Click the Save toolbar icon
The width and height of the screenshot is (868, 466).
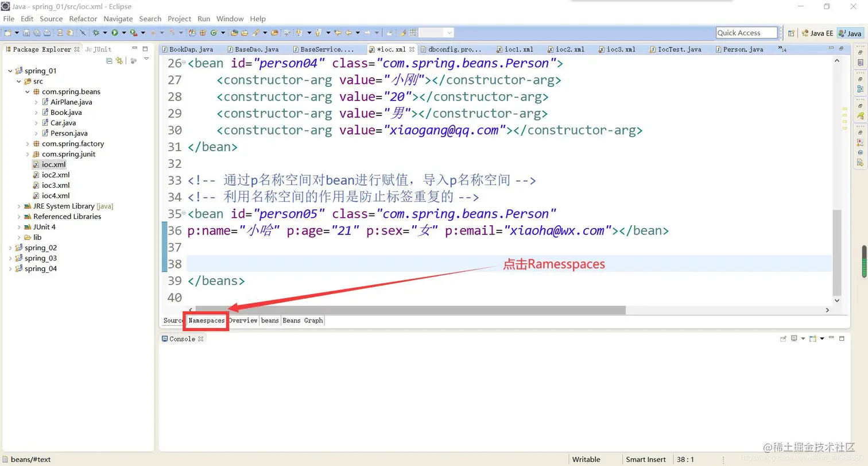tap(28, 33)
